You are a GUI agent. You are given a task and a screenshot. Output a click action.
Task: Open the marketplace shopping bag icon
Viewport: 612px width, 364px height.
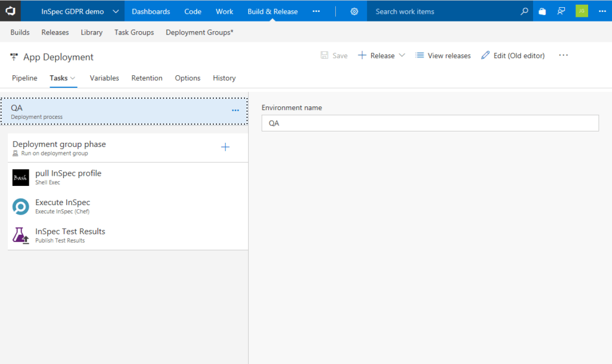pos(542,11)
